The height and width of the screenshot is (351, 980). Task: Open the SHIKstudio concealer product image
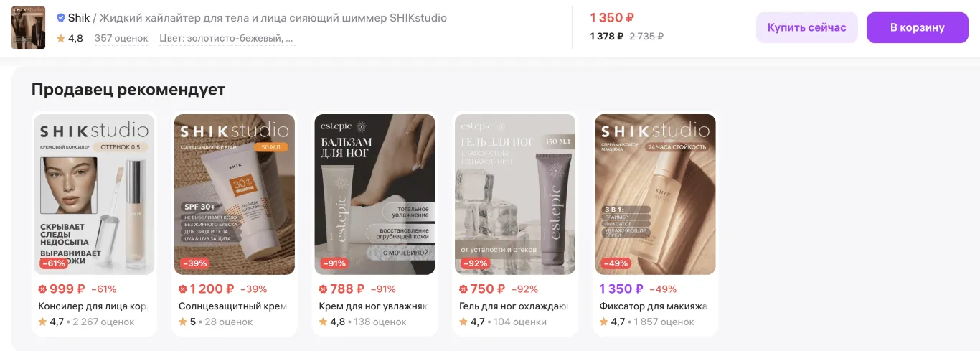pyautogui.click(x=94, y=195)
